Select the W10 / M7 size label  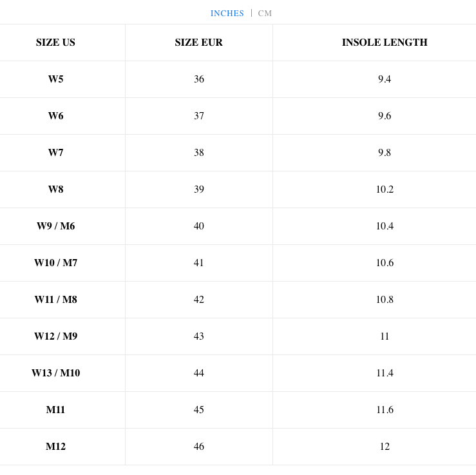click(55, 263)
